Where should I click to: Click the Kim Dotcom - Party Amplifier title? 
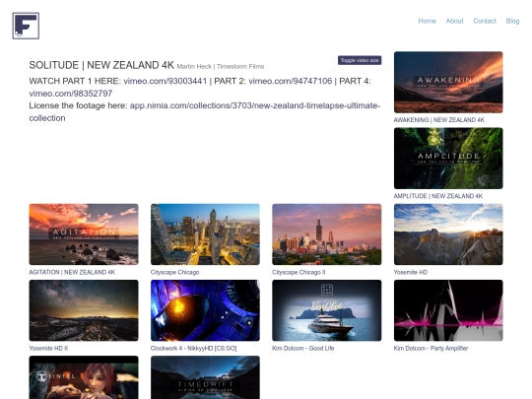(x=431, y=348)
